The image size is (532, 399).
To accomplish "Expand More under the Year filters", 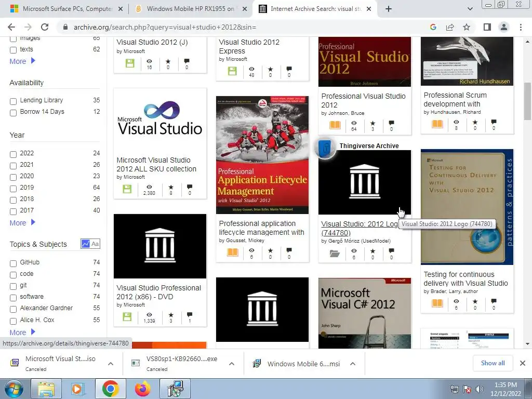I will tap(22, 222).
